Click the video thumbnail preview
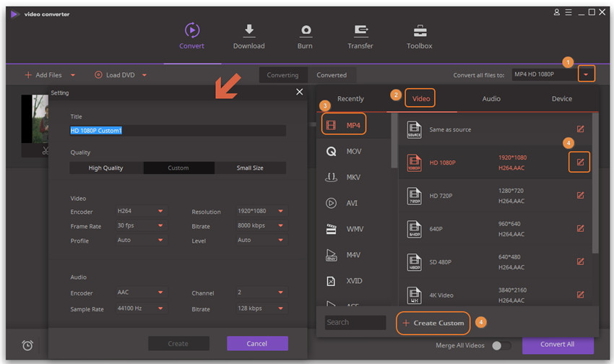The width and height of the screenshot is (614, 364). 35,118
